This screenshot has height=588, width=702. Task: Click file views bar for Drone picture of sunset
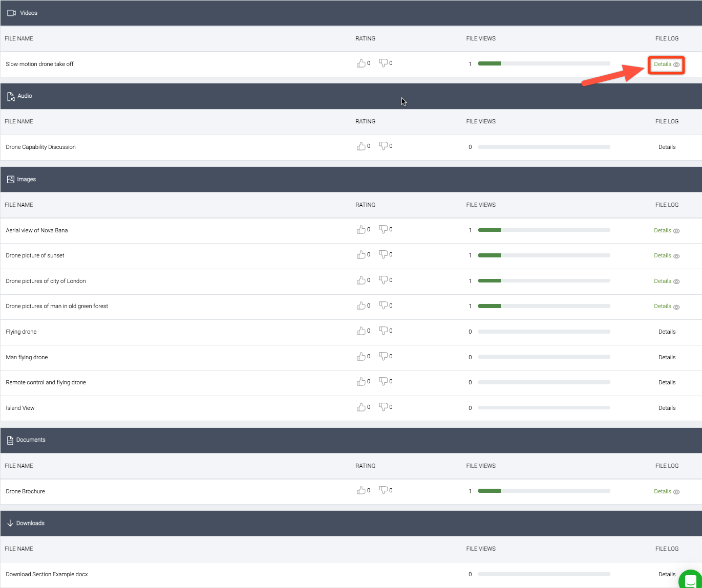point(544,255)
